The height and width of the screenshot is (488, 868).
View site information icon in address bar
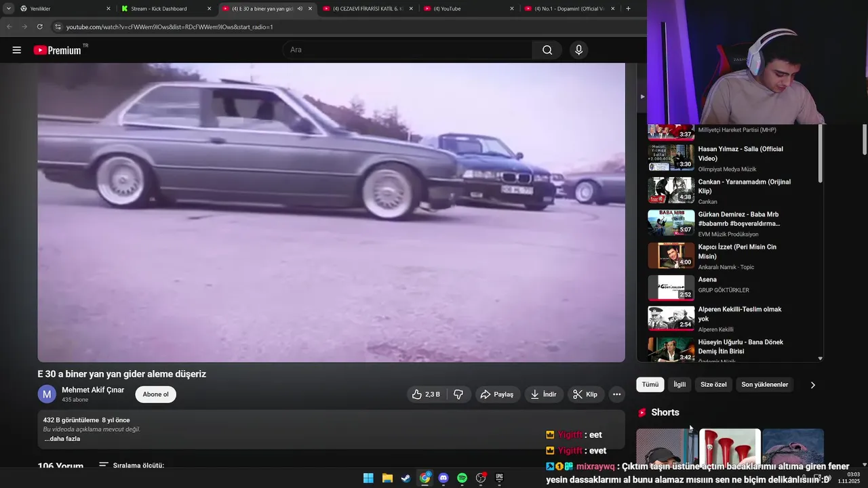58,26
